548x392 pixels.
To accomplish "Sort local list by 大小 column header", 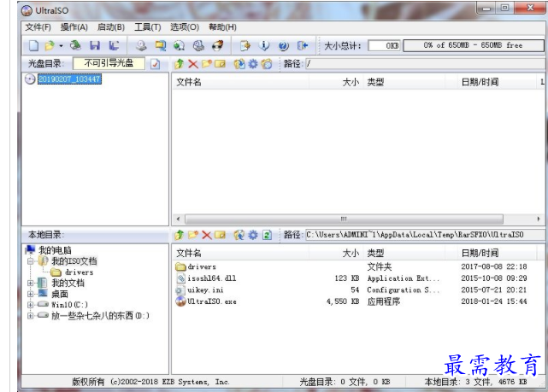I will [336, 254].
